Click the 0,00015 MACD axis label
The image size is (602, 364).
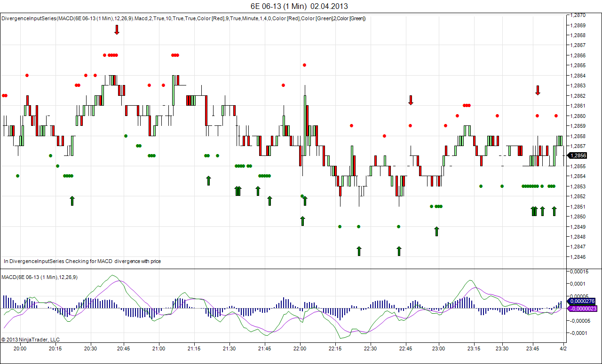coord(580,271)
